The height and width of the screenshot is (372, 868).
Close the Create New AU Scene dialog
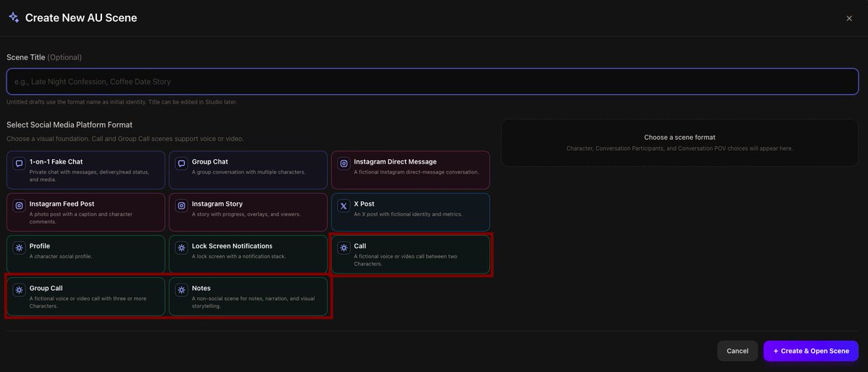(849, 18)
